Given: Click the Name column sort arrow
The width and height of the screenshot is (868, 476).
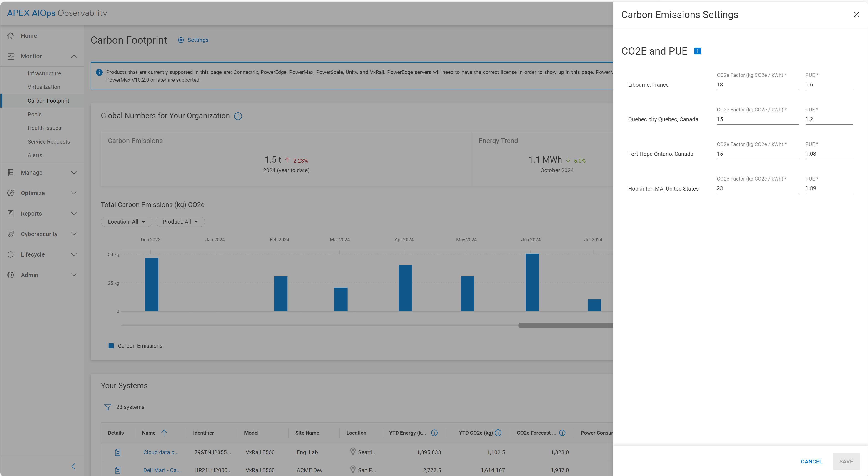Looking at the screenshot, I should 164,433.
